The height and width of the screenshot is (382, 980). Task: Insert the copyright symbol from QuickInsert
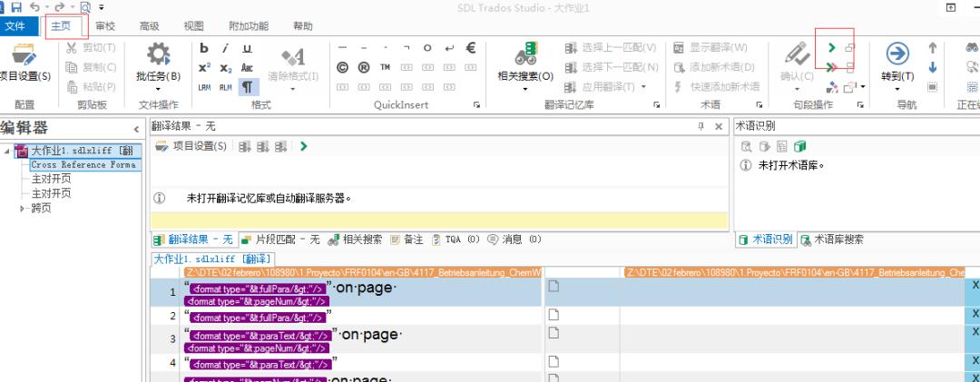tap(343, 68)
